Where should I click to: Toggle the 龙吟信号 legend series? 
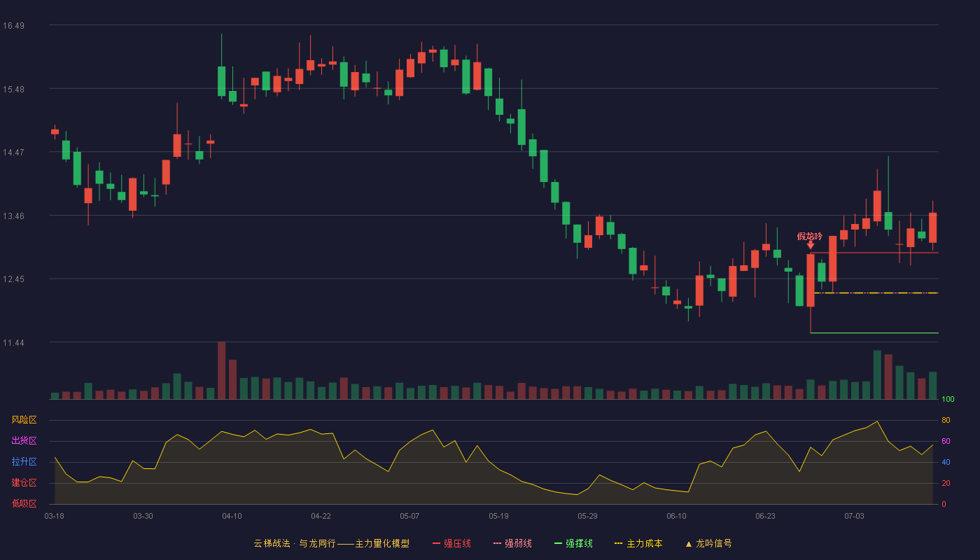coord(708,543)
